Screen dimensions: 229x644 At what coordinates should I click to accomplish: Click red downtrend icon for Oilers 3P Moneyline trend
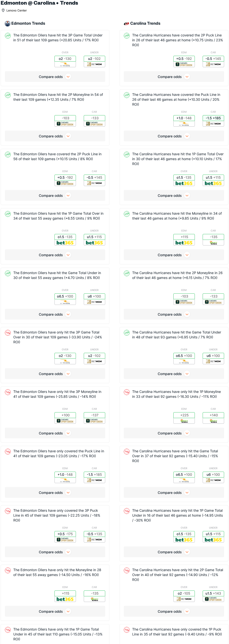tap(8, 392)
